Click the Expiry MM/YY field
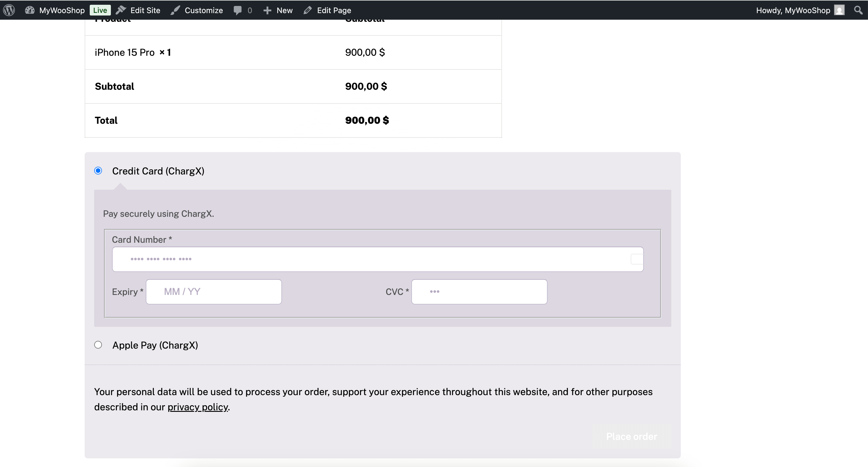 tap(213, 291)
